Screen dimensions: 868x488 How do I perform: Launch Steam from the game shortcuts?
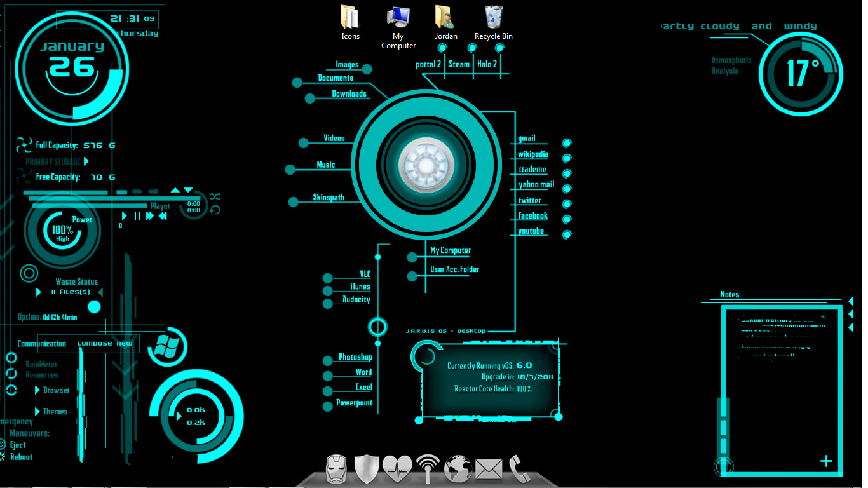coord(459,64)
